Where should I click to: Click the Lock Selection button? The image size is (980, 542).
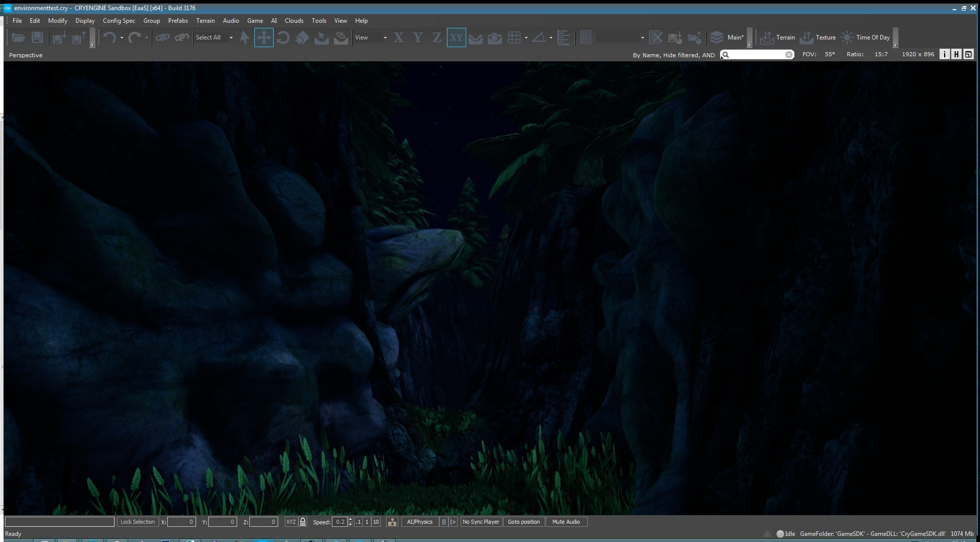tap(137, 522)
